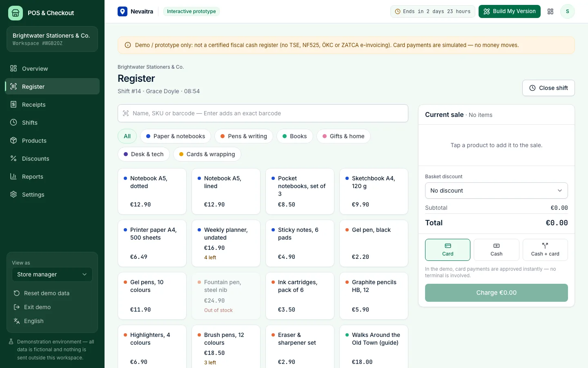Viewport: 588px width, 368px height.
Task: Open the Products page
Action: 52,140
